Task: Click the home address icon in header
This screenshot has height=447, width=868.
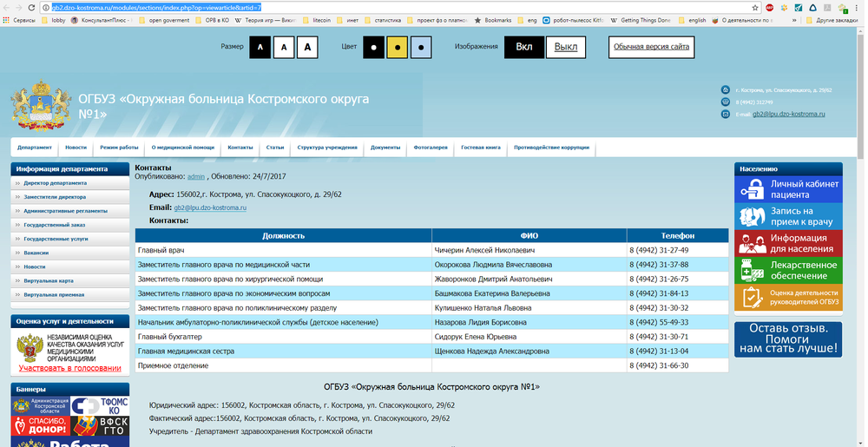Action: coord(725,89)
